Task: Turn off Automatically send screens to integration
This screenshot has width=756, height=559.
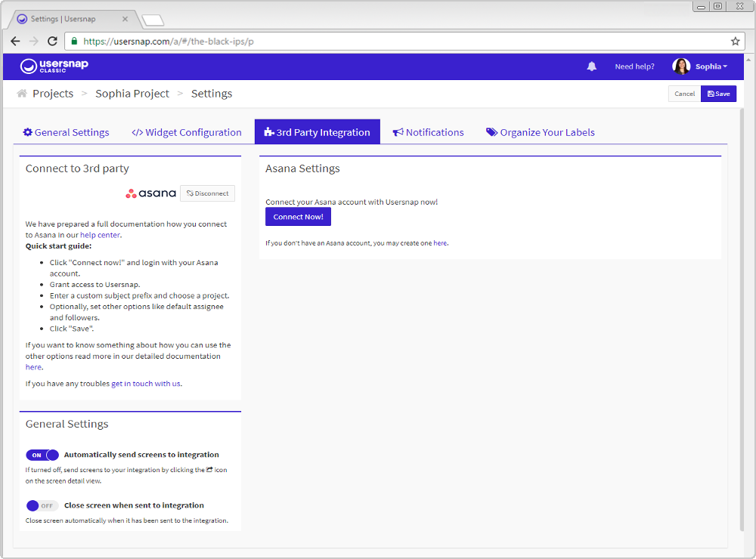Action: 42,455
